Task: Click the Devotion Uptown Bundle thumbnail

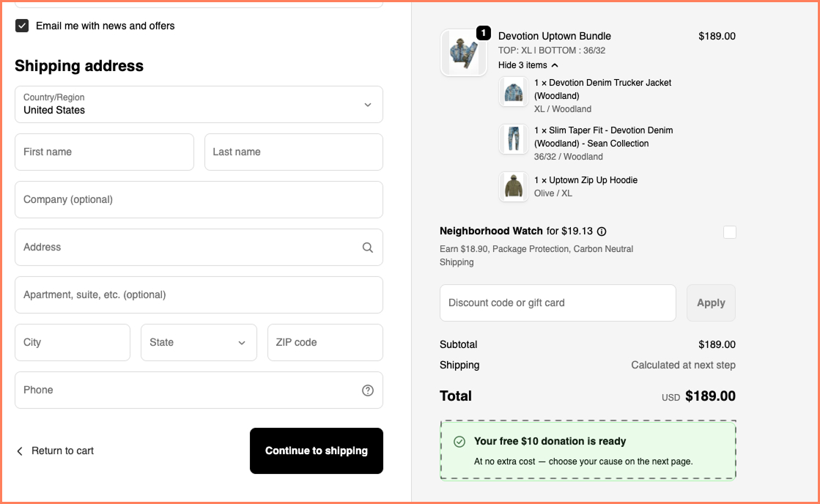Action: pos(463,52)
